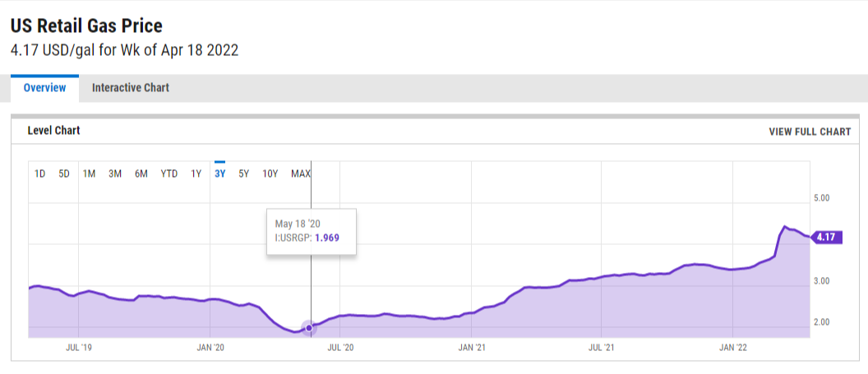The image size is (868, 374).
Task: Click the Level Chart panel title
Action: click(53, 131)
